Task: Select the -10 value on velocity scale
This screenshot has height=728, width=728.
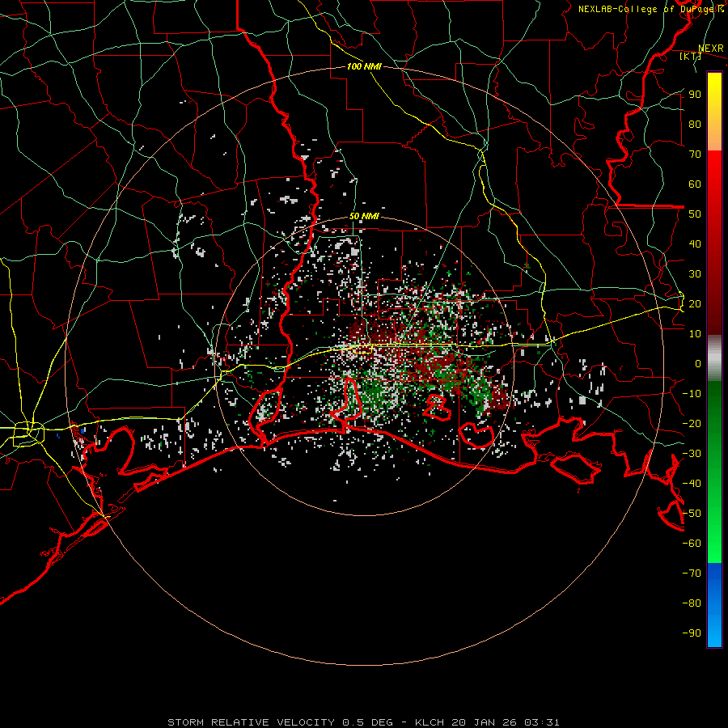Action: point(692,394)
